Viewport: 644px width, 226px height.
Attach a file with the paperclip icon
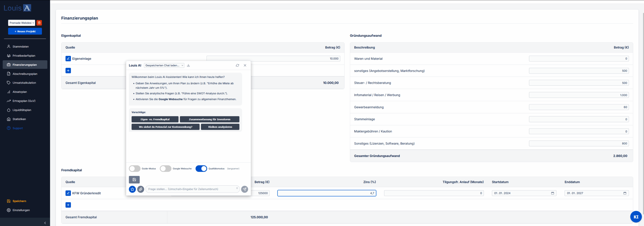pyautogui.click(x=141, y=189)
